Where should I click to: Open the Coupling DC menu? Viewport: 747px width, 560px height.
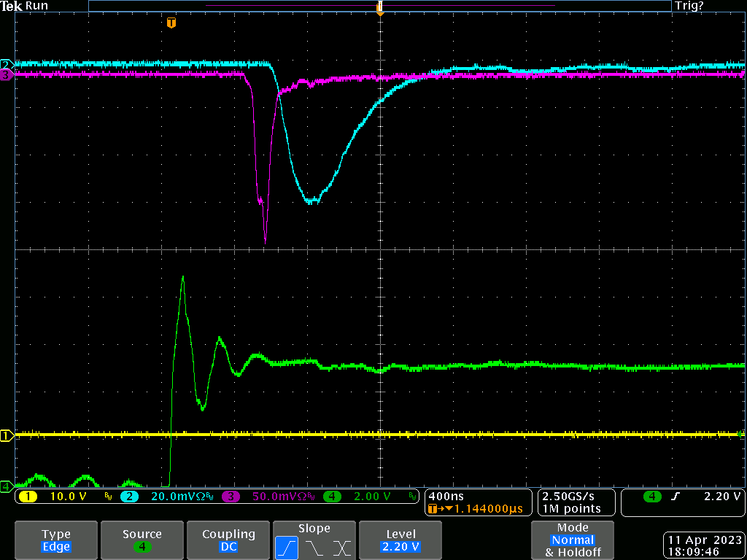(228, 540)
